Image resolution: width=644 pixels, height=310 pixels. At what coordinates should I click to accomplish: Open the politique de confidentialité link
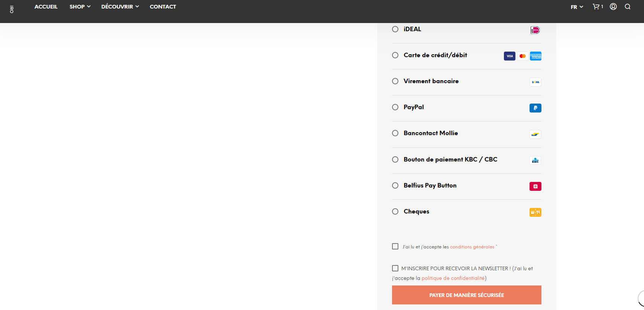pyautogui.click(x=453, y=278)
